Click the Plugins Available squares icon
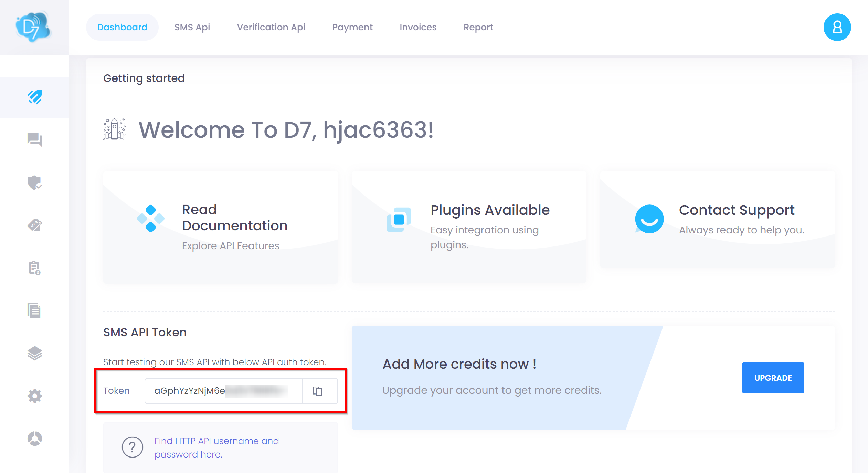 tap(399, 219)
